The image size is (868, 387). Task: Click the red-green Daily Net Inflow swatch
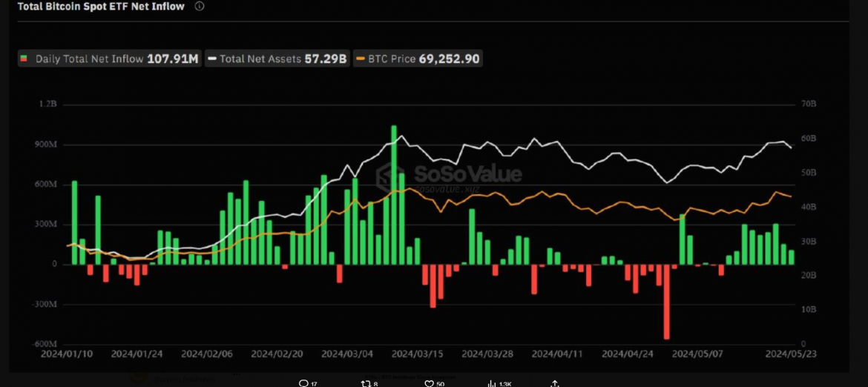24,59
